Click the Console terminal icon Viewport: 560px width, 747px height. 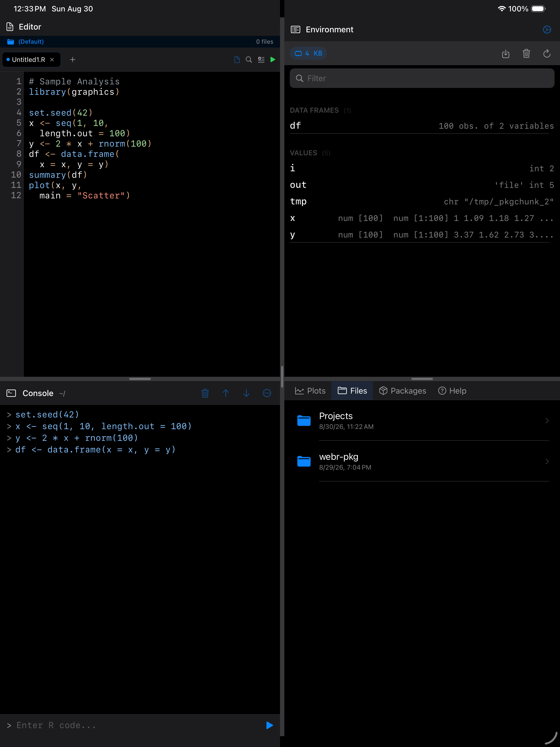11,393
